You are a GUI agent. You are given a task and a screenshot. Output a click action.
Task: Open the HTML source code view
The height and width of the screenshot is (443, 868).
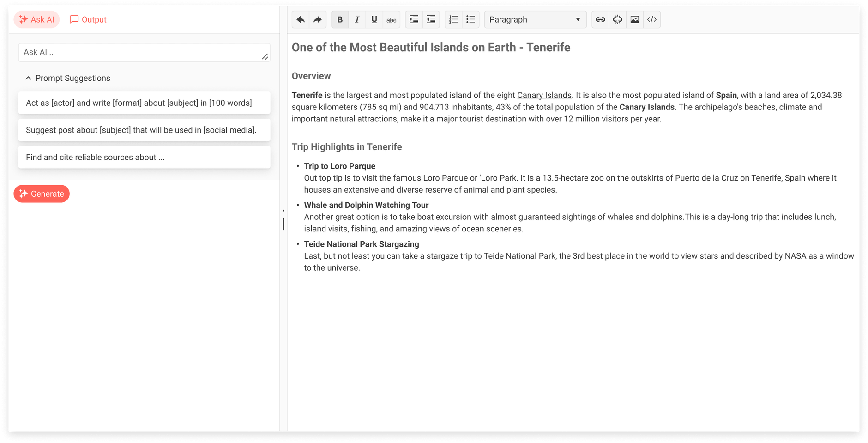coord(652,19)
